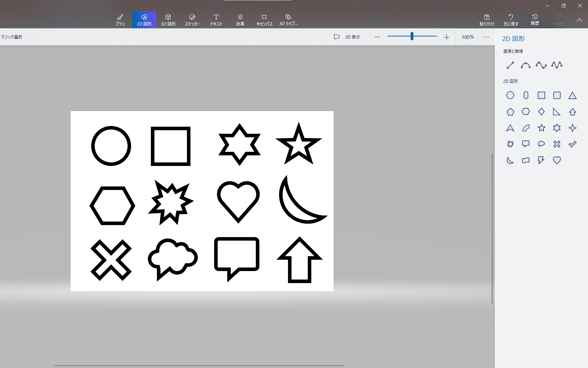This screenshot has height=368, width=588.
Task: Choose the diamond shape
Action: click(x=541, y=112)
